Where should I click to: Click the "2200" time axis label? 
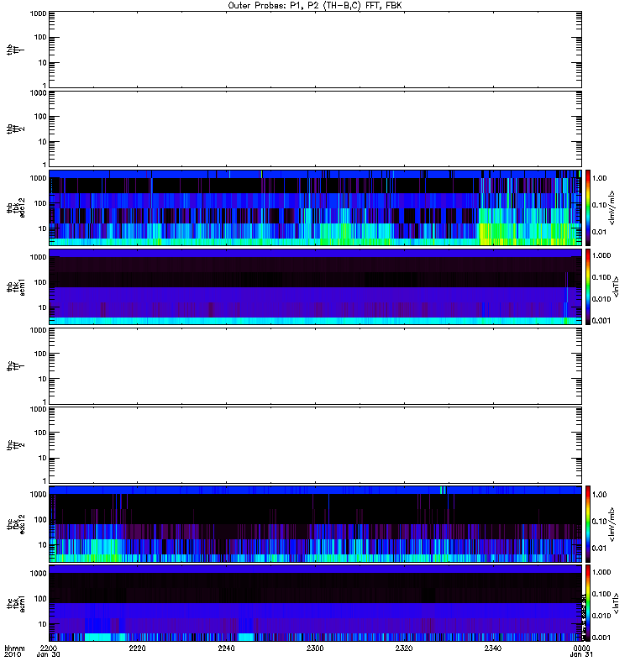pos(48,648)
